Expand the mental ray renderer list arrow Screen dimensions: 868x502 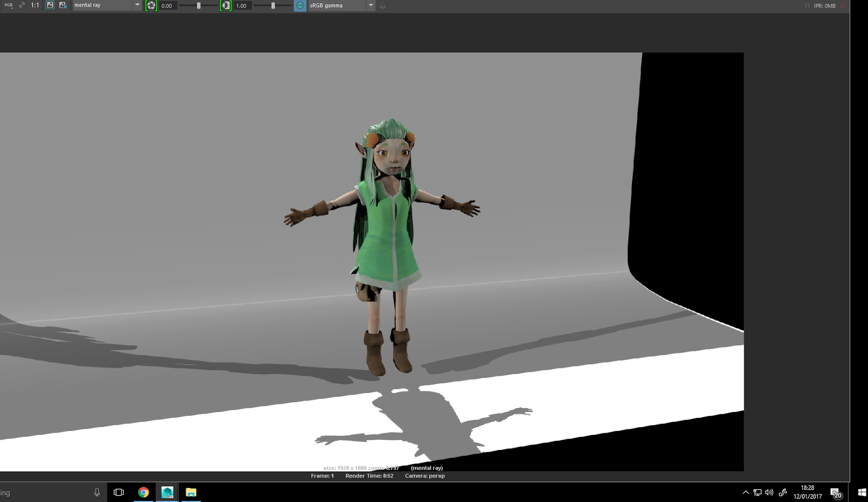pyautogui.click(x=137, y=5)
